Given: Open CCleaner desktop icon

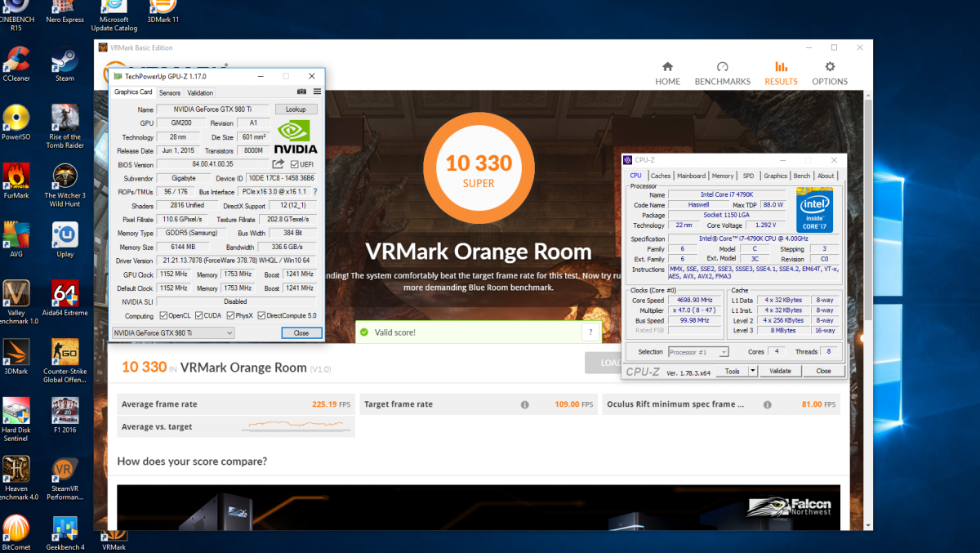Looking at the screenshot, I should coord(16,65).
